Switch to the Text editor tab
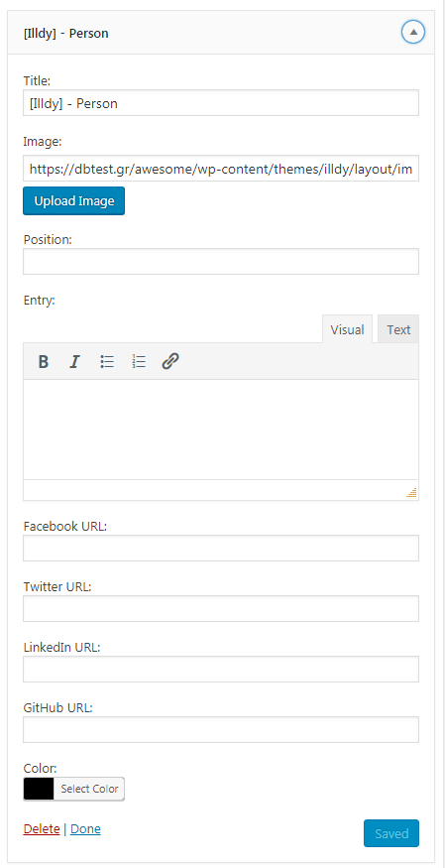This screenshot has width=445, height=868. (x=398, y=329)
